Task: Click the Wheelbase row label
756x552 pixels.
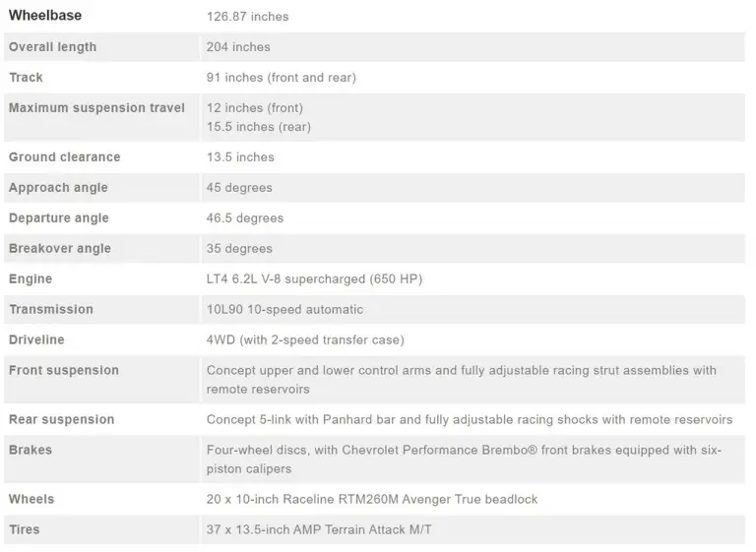Action: pos(45,16)
